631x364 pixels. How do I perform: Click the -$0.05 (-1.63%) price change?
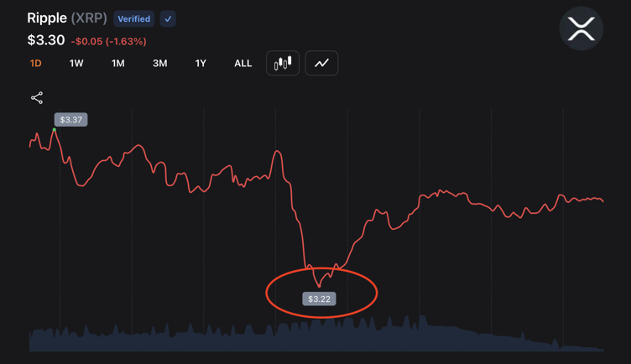pos(108,41)
